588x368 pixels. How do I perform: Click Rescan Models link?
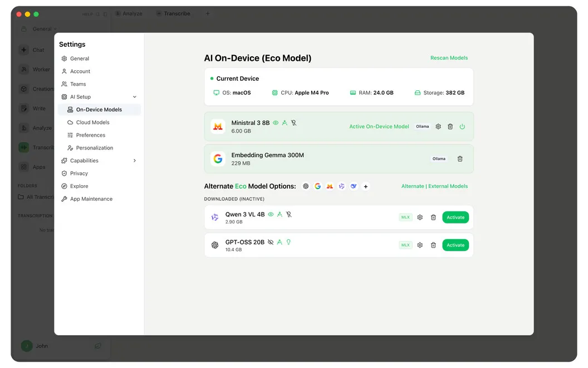coord(449,58)
